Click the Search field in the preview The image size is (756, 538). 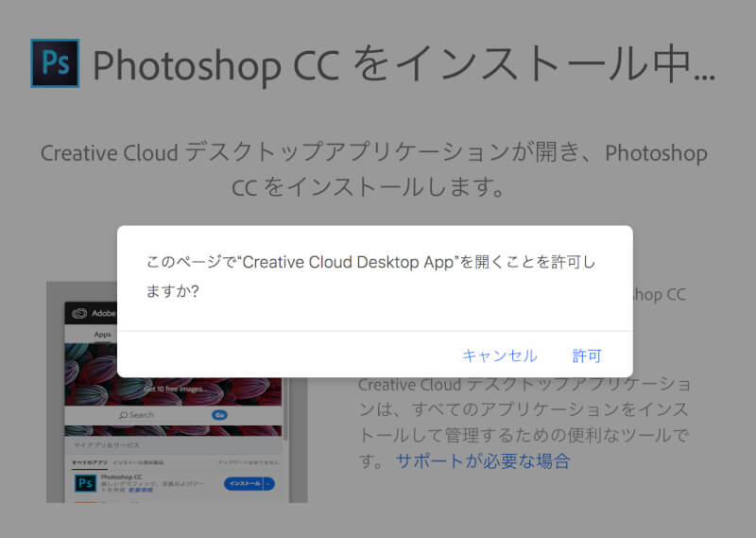(137, 415)
